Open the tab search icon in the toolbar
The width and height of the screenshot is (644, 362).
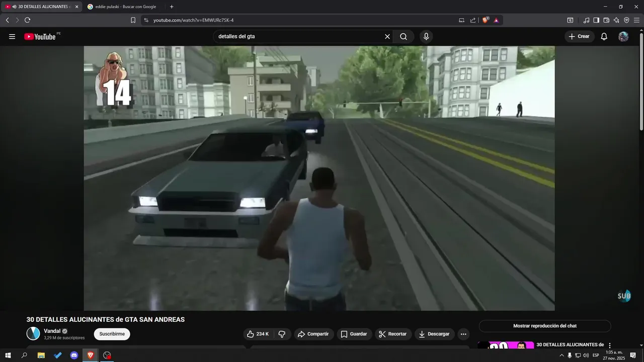570,20
